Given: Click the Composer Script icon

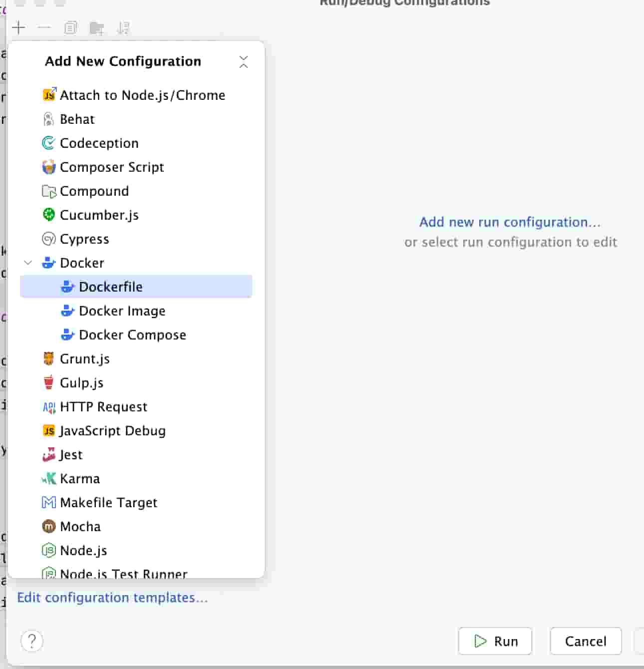Looking at the screenshot, I should [48, 167].
